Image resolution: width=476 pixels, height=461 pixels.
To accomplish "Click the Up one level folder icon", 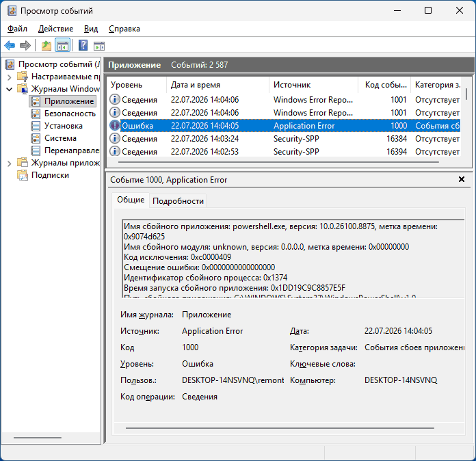I will click(x=47, y=46).
